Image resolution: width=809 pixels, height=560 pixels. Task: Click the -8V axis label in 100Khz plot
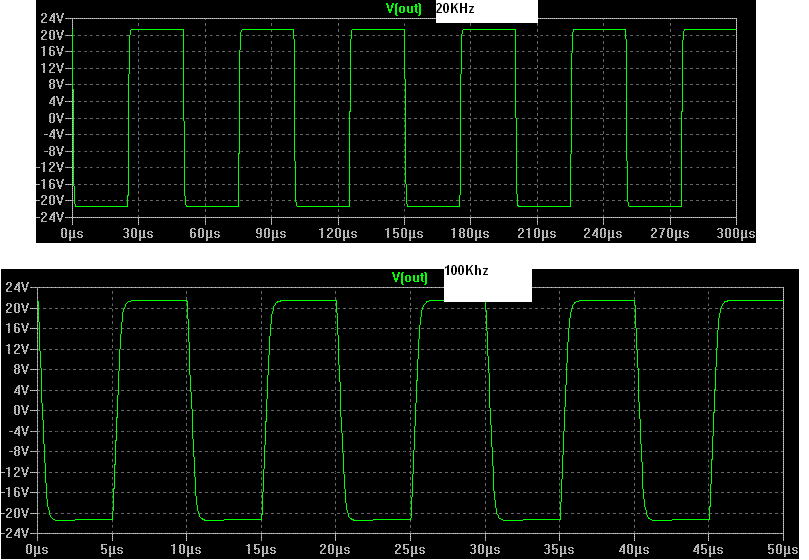19,452
